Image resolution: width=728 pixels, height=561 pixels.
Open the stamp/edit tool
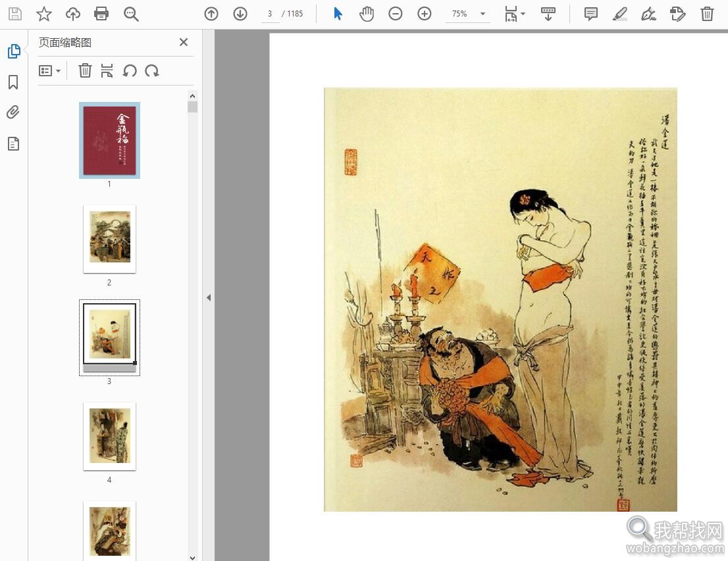(x=678, y=14)
